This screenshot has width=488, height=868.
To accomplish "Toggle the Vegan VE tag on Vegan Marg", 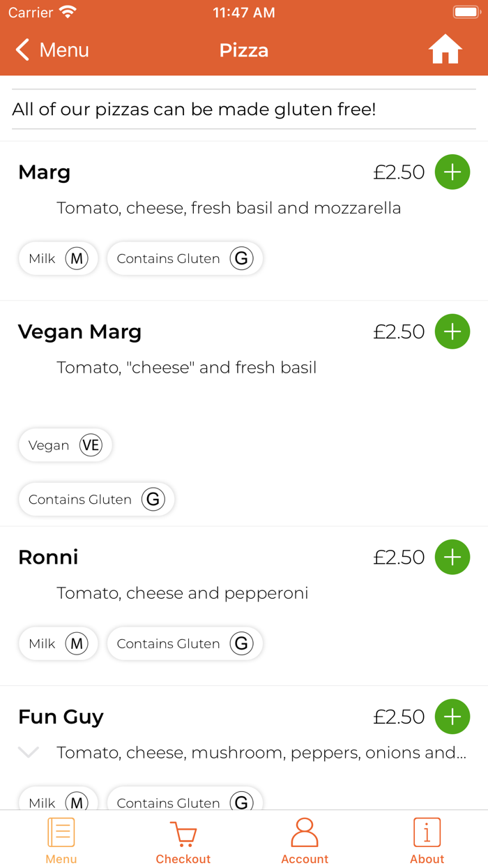I will (x=65, y=445).
